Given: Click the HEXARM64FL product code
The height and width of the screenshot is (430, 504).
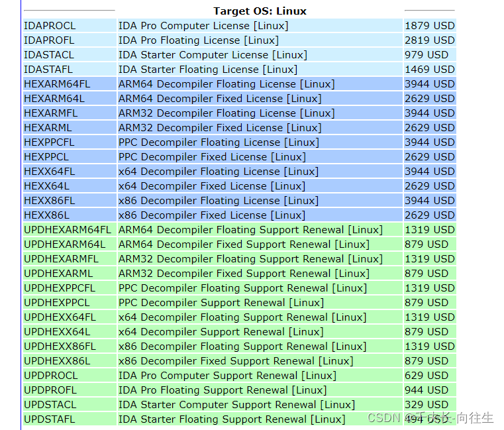Looking at the screenshot, I should point(57,84).
